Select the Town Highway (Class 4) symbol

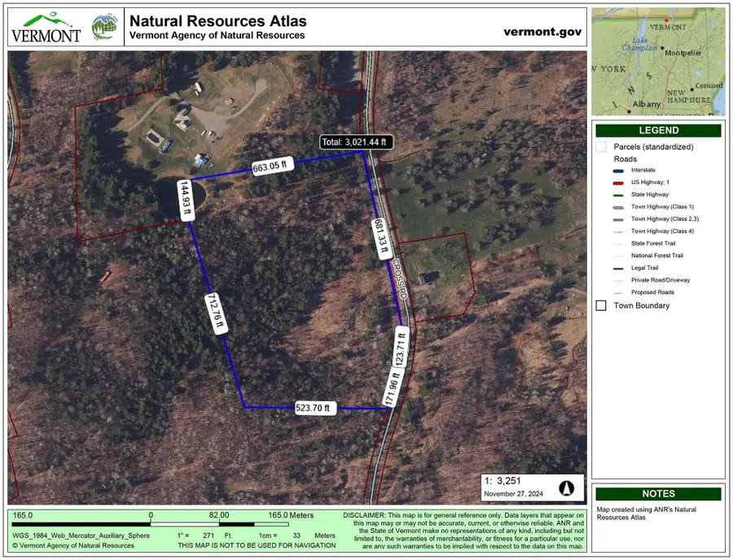[618, 230]
